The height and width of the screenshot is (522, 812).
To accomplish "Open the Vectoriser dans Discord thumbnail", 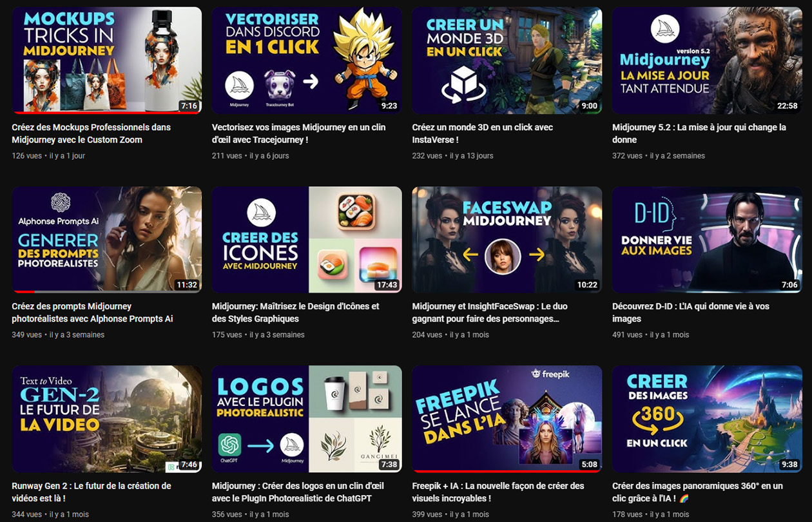I will 307,61.
